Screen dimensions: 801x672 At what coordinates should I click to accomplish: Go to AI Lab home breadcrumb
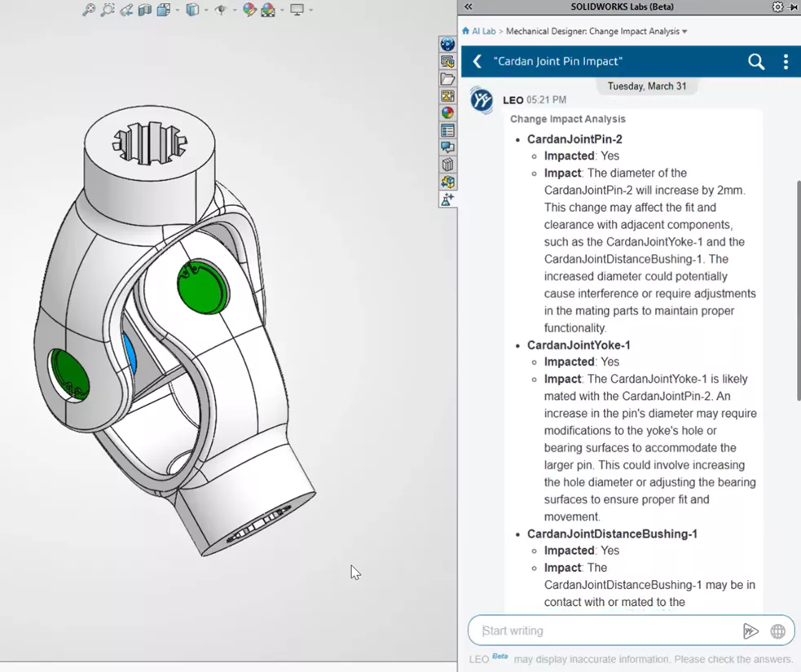pos(479,31)
